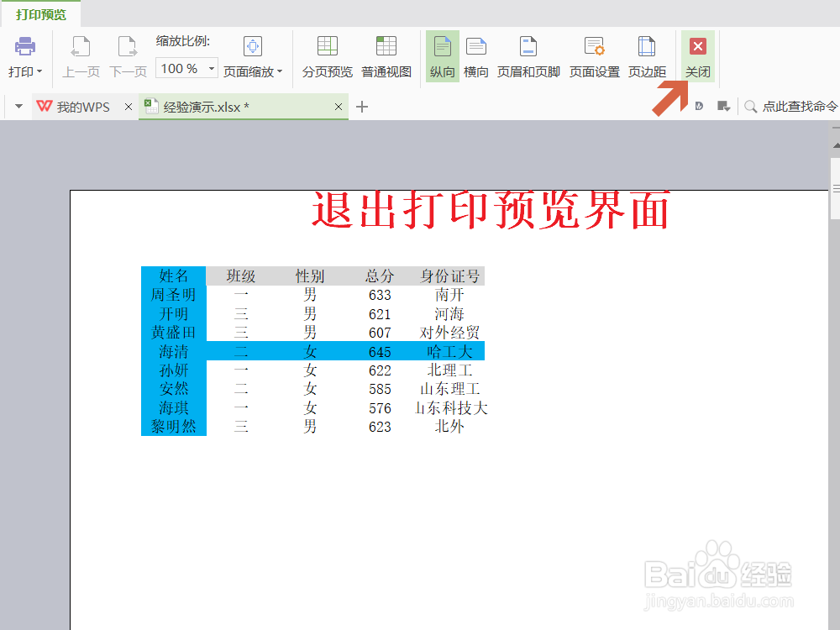Viewport: 840px width, 630px height.
Task: Open the 打印 dropdown menu
Action: 25,57
